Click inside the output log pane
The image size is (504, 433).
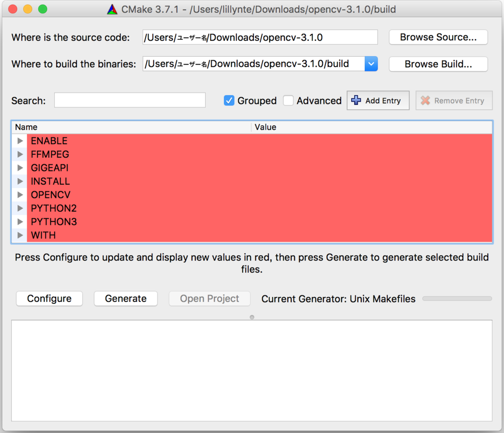pos(252,370)
